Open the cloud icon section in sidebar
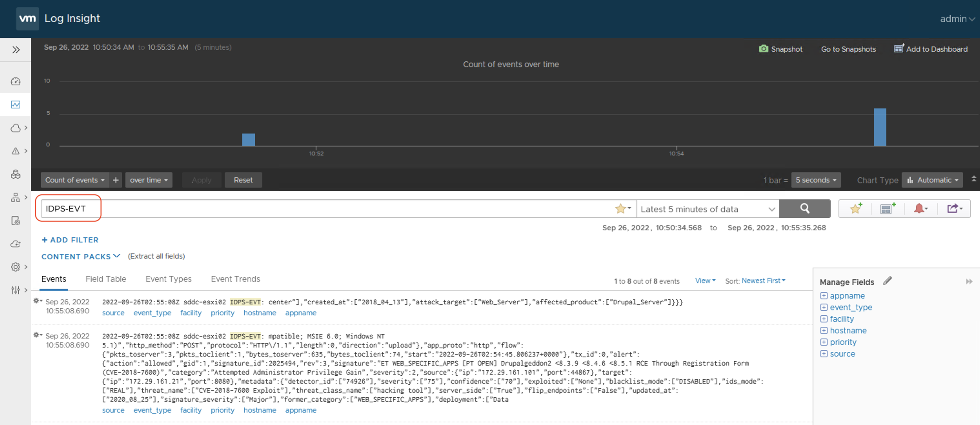This screenshot has height=425, width=980. (x=15, y=128)
